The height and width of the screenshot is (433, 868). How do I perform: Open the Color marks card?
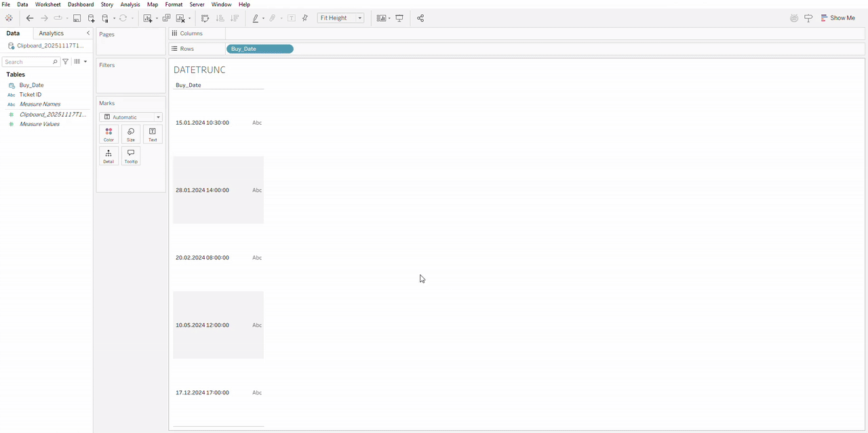click(108, 134)
